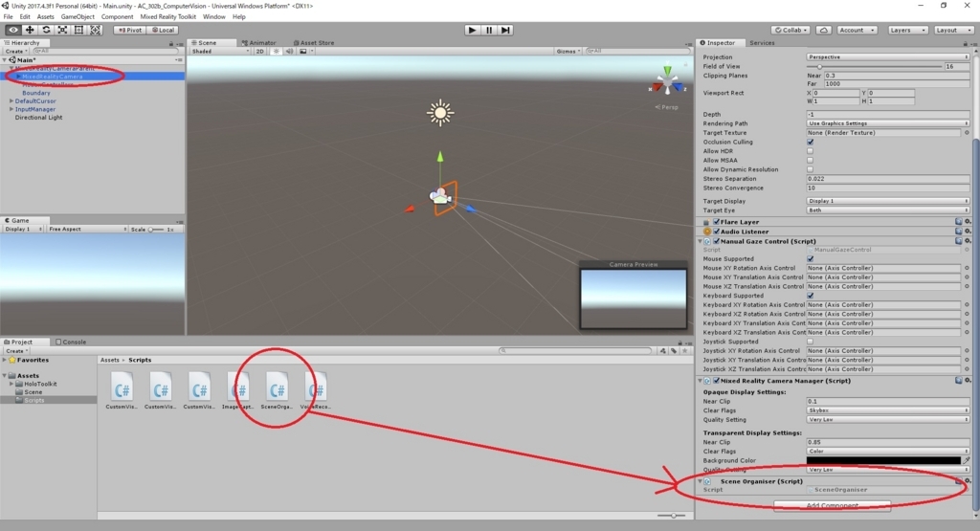Image resolution: width=980 pixels, height=531 pixels.
Task: Expand the InputManager hierarchy item
Action: [x=11, y=109]
